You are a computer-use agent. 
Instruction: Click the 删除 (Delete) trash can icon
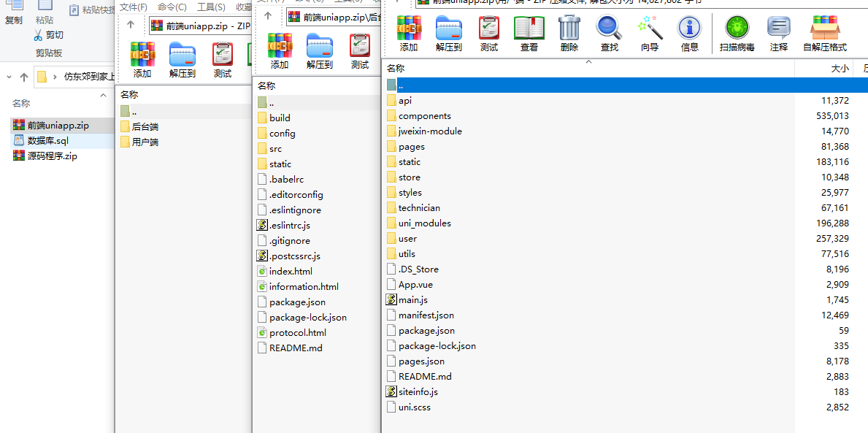coord(569,34)
